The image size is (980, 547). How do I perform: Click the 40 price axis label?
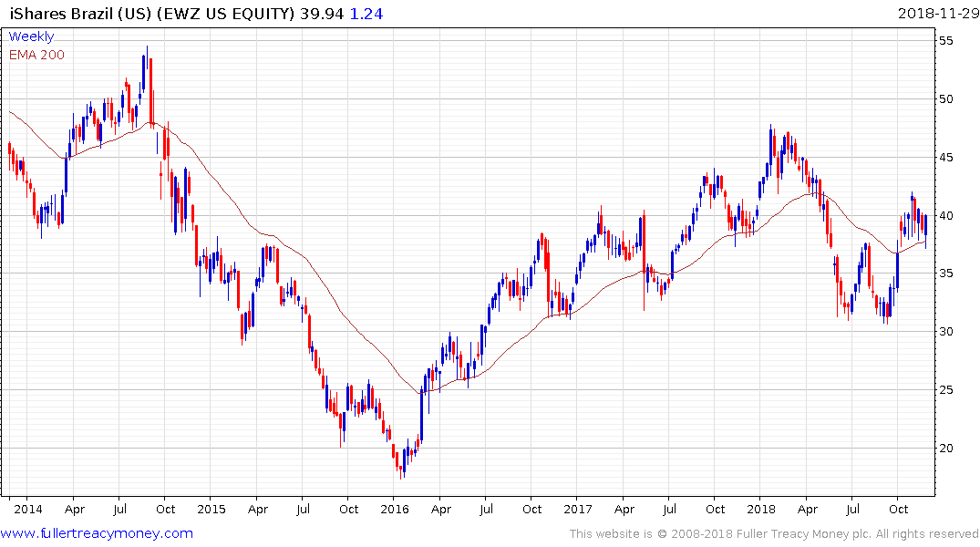tap(945, 216)
